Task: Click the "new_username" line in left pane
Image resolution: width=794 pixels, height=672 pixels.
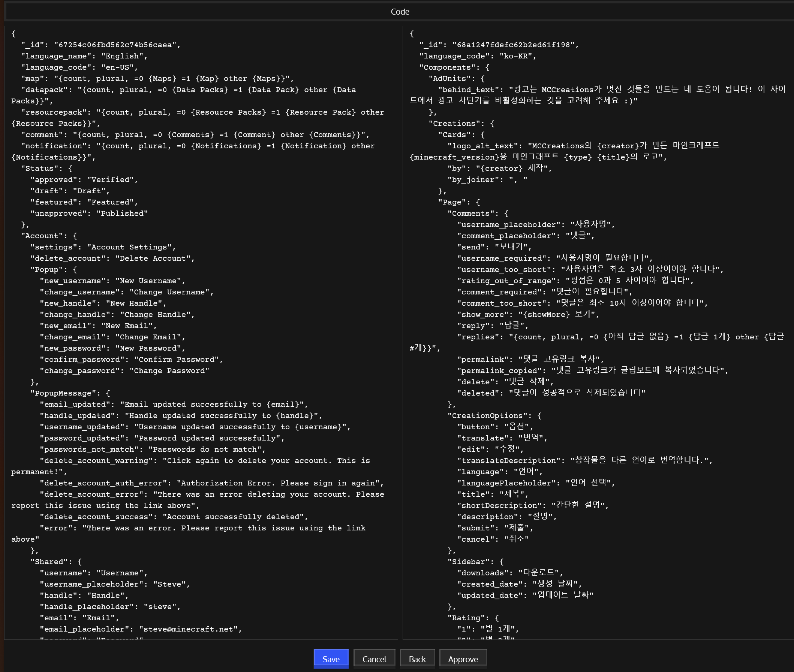Action: coord(112,281)
